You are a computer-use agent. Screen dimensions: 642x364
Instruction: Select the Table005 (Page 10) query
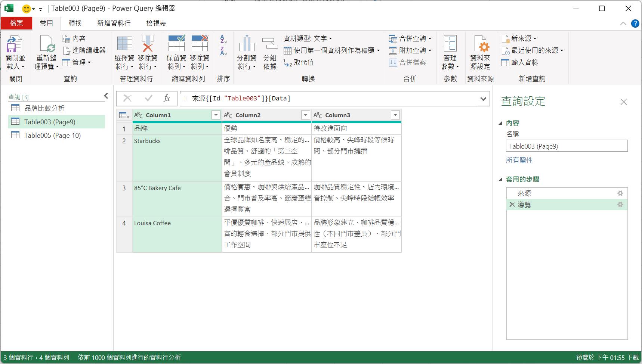(52, 136)
